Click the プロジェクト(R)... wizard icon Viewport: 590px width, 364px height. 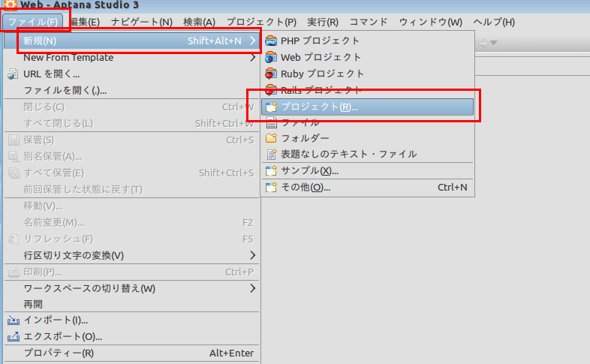[x=271, y=107]
